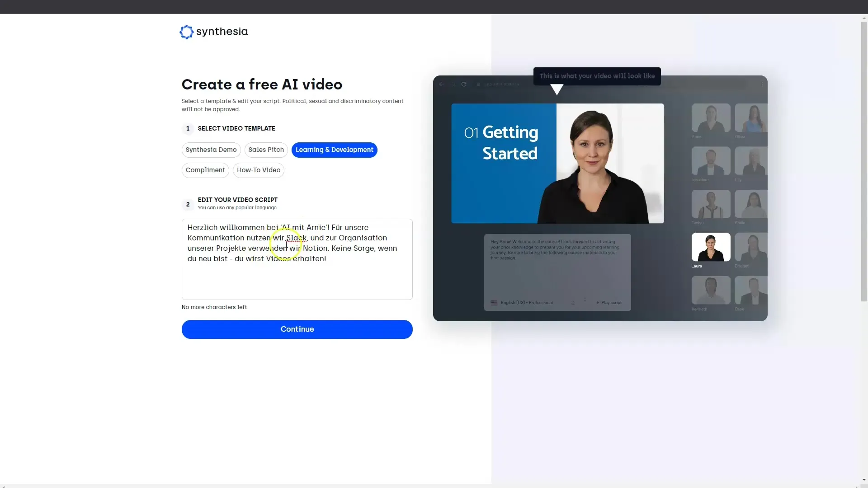
Task: Toggle the Sales Pitch template option
Action: point(266,150)
